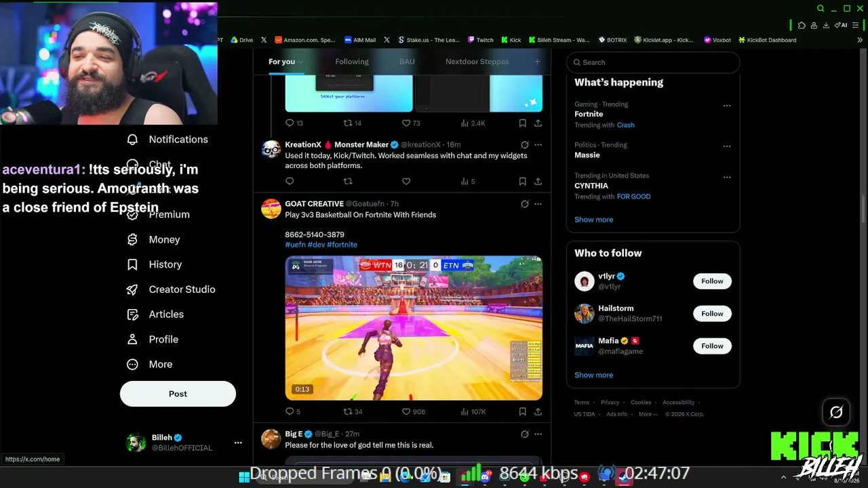868x488 pixels.
Task: Open Grok actions on the KreationX post
Action: point(524,145)
